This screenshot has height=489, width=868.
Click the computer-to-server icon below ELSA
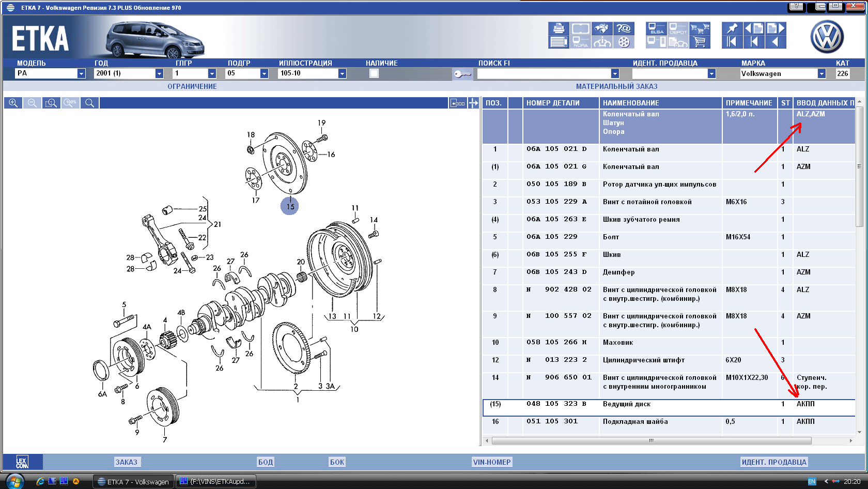[x=656, y=42]
